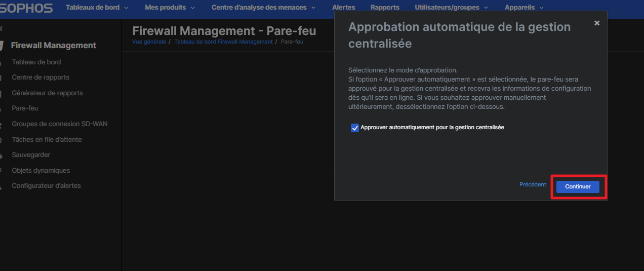This screenshot has width=644, height=271.
Task: Click the Pare-feu breadcrumb text
Action: (292, 42)
